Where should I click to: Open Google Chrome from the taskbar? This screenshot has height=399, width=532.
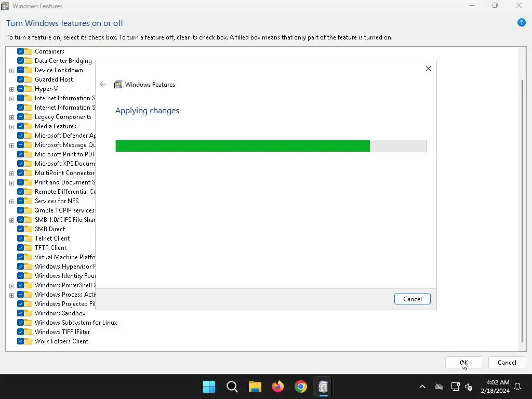pos(301,387)
